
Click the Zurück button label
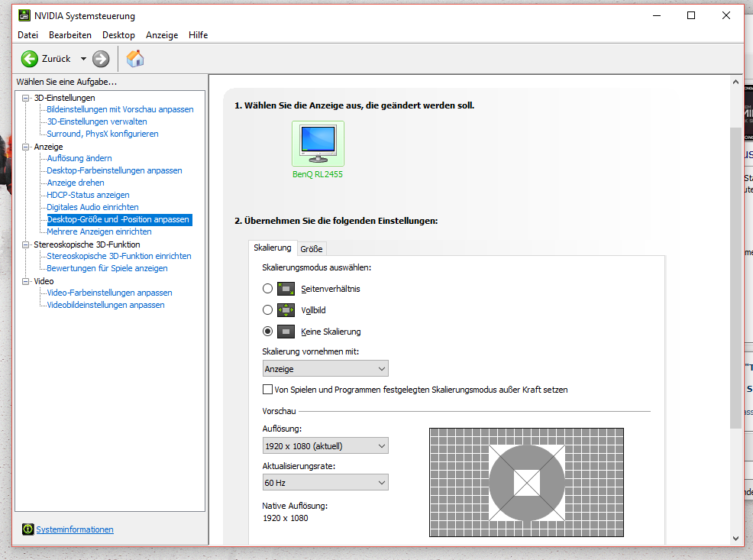tap(57, 59)
